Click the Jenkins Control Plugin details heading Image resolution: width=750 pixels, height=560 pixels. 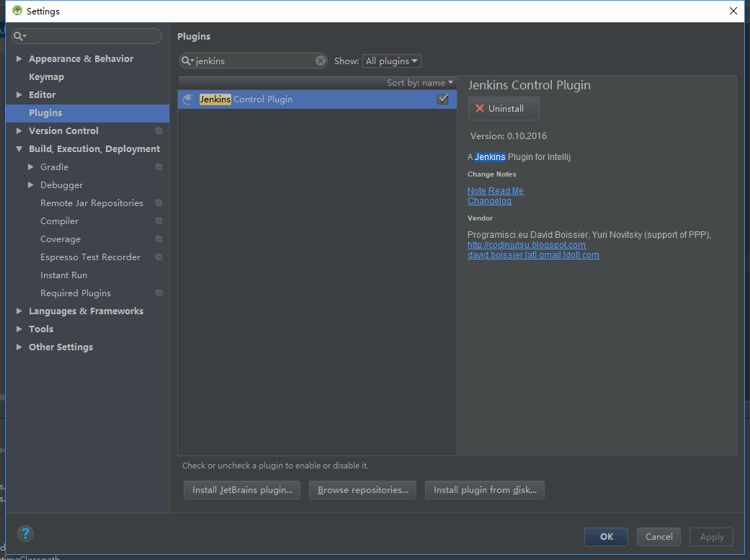[x=529, y=85]
